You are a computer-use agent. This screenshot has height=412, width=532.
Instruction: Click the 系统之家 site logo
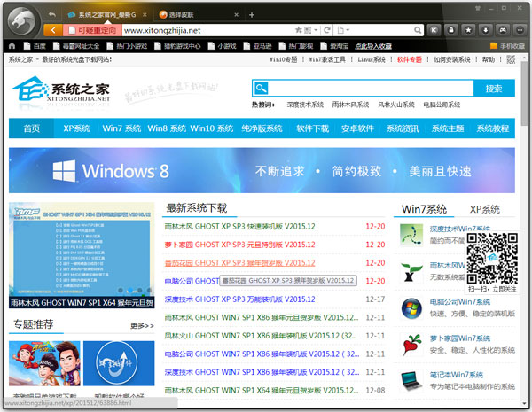[x=61, y=89]
